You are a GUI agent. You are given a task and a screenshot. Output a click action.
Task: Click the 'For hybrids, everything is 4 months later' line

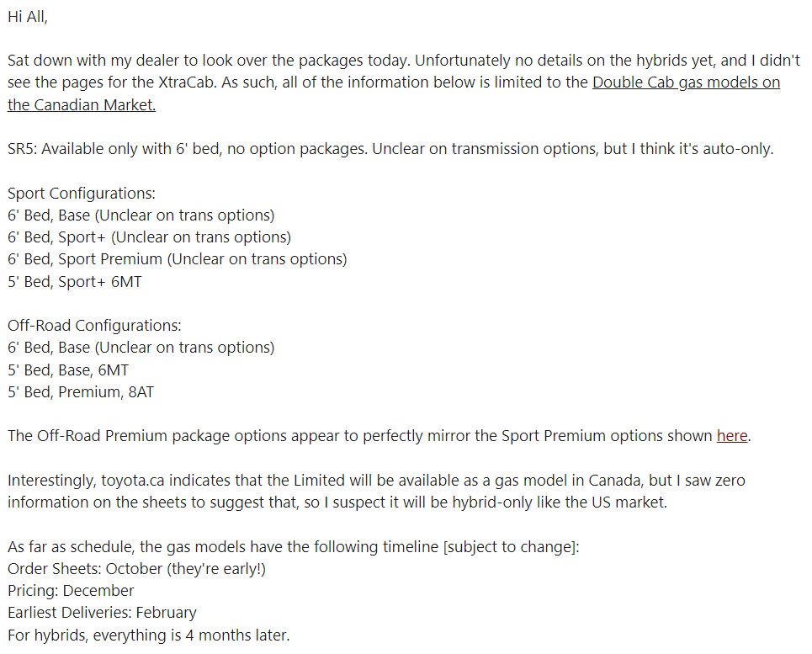(x=149, y=635)
